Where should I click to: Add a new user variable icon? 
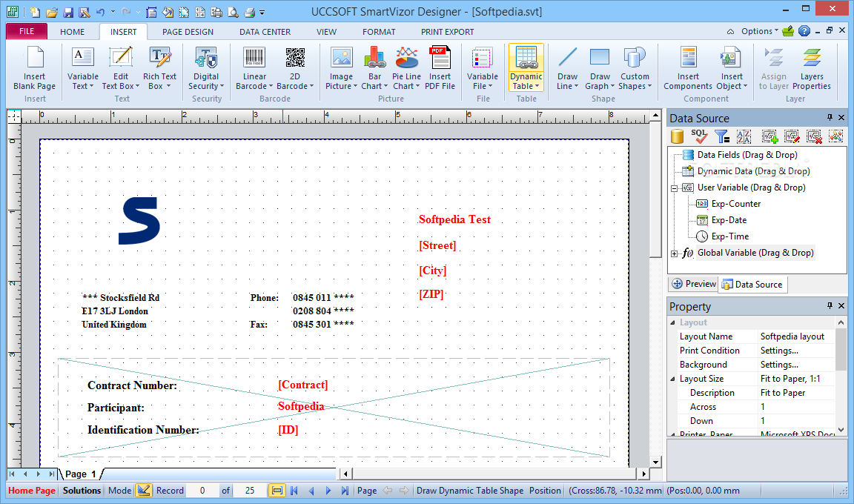(769, 136)
